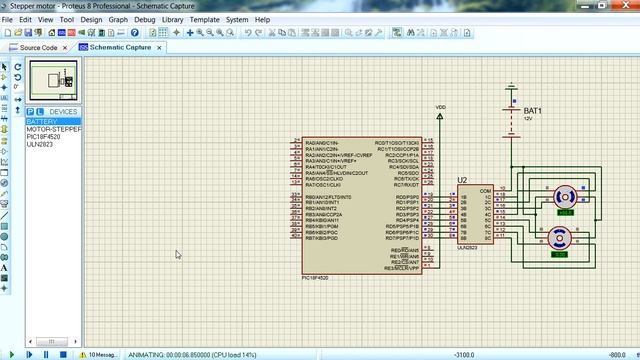Click the Step simulation button
The image size is (640, 360).
point(29,355)
